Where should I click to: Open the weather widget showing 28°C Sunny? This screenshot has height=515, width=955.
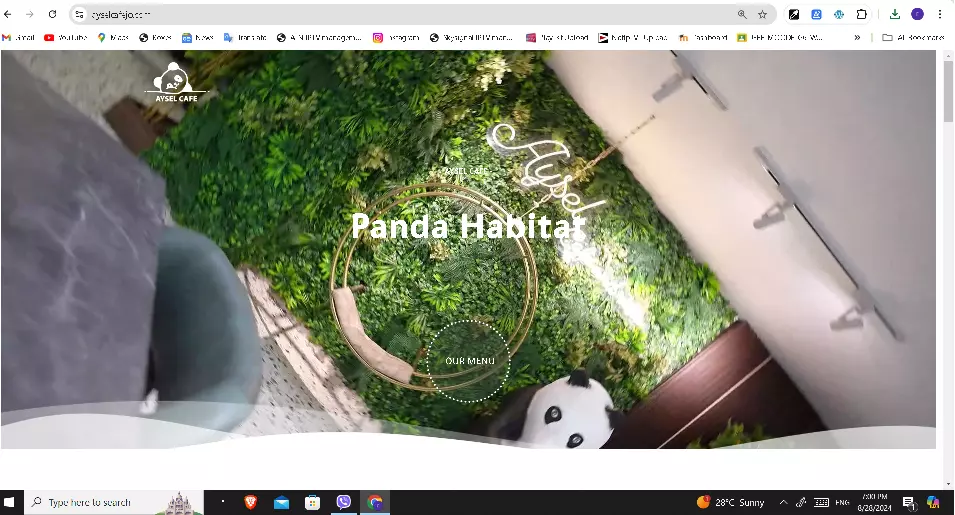[x=730, y=502]
